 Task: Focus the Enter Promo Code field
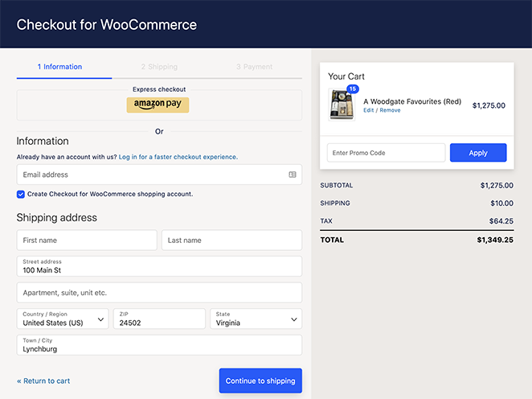[386, 153]
